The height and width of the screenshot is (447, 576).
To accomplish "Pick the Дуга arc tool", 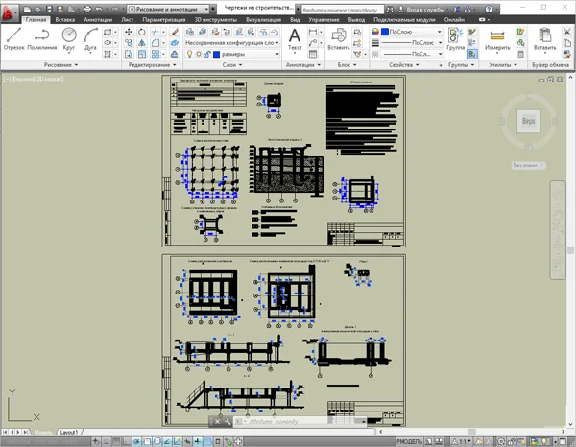I will point(90,39).
